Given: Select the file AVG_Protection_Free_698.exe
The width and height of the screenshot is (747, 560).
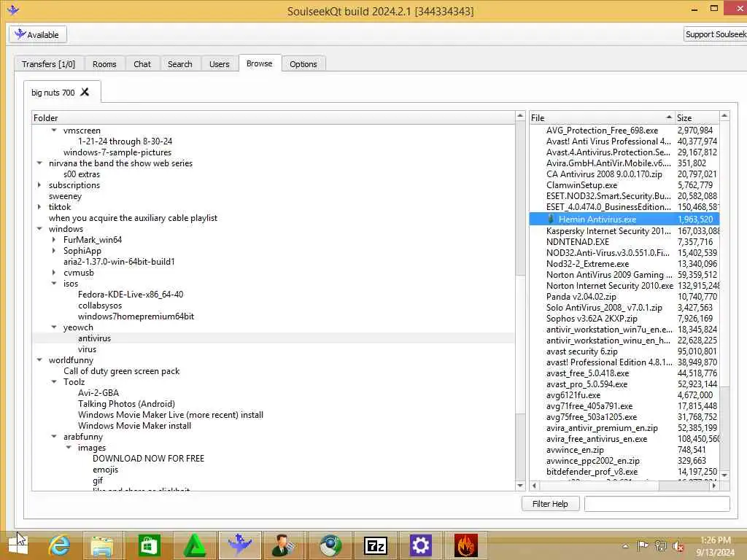Looking at the screenshot, I should [602, 130].
